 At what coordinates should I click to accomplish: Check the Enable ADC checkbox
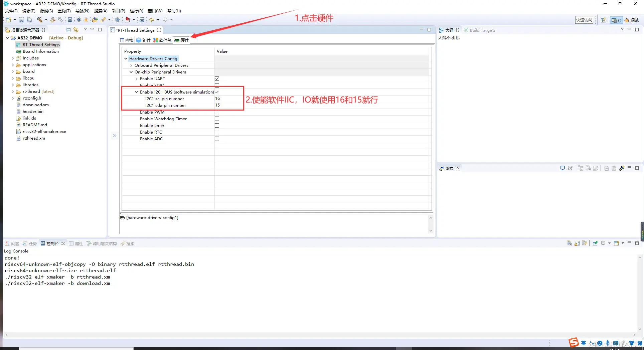217,139
